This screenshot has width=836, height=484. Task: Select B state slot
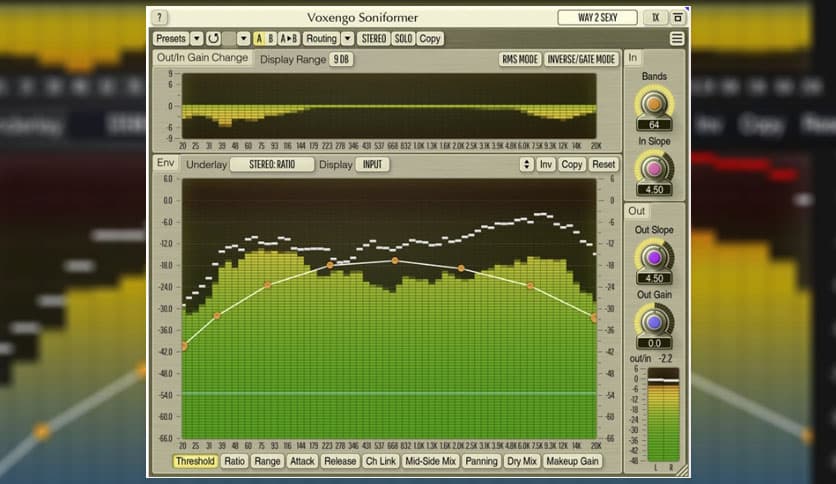pyautogui.click(x=271, y=38)
